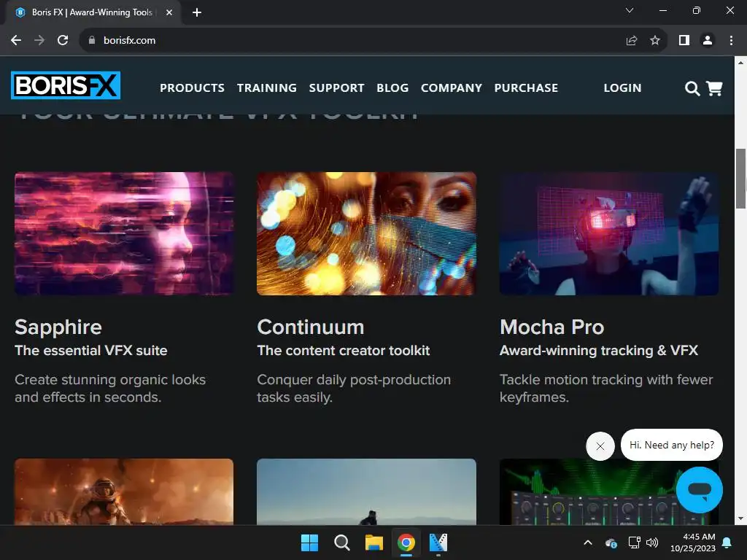Click the Mocha Pro heading link

point(551,327)
